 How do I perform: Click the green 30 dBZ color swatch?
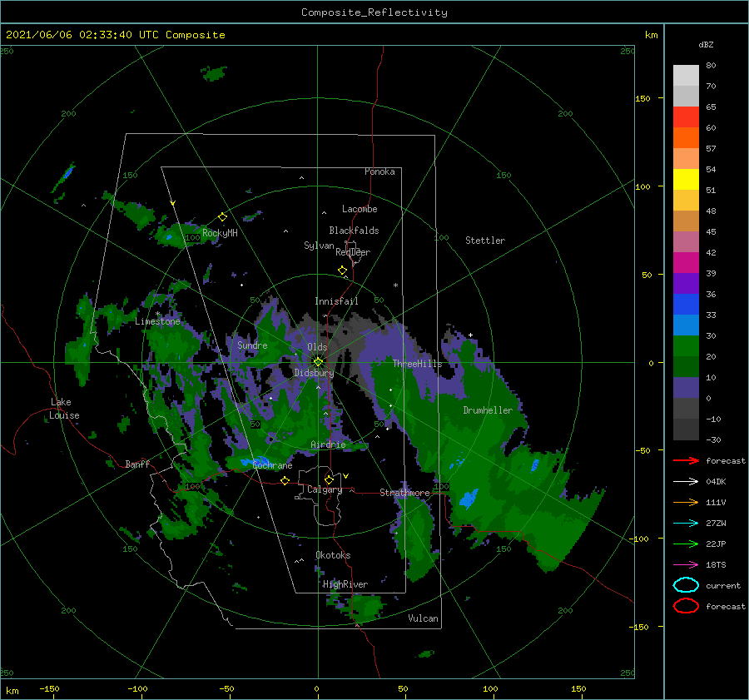pos(686,345)
